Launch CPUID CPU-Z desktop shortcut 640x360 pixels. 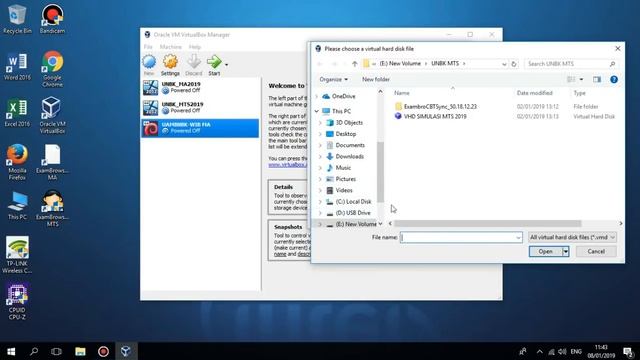17,301
